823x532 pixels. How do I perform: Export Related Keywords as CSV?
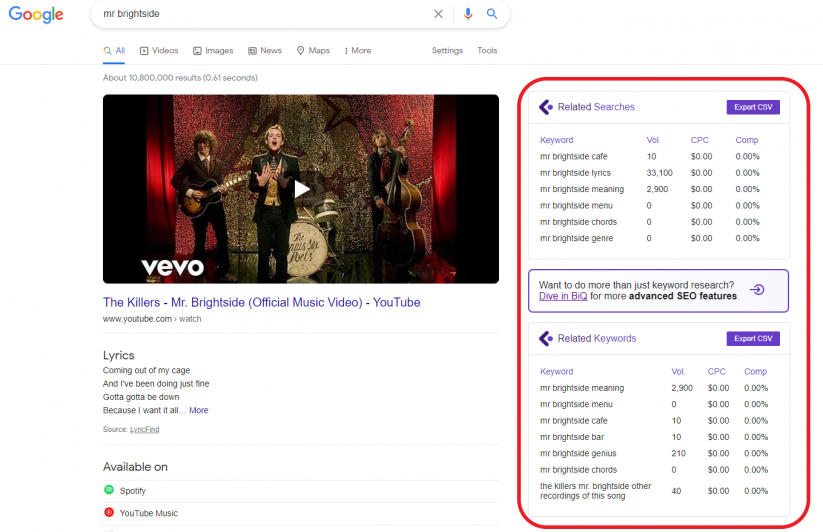(x=753, y=338)
